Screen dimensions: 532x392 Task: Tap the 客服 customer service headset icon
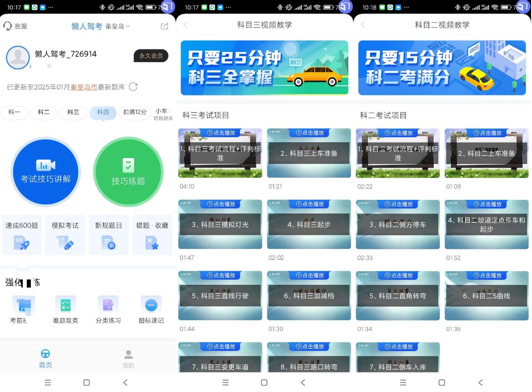click(x=8, y=25)
